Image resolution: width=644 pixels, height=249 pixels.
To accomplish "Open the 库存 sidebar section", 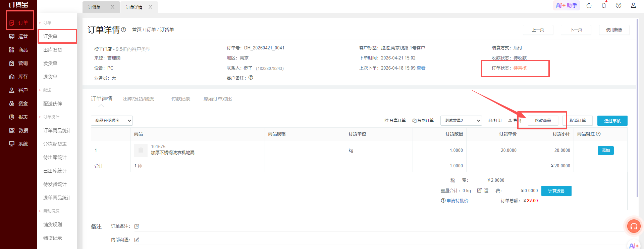I will click(x=18, y=77).
